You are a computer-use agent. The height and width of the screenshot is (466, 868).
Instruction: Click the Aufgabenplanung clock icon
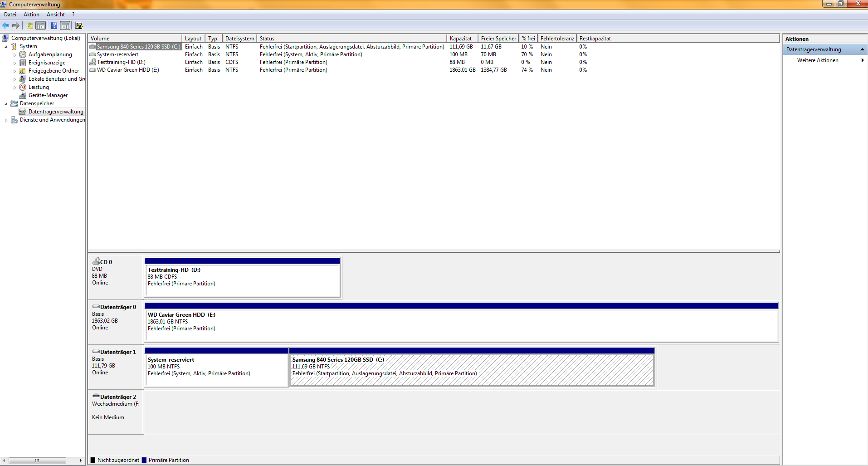click(x=23, y=54)
